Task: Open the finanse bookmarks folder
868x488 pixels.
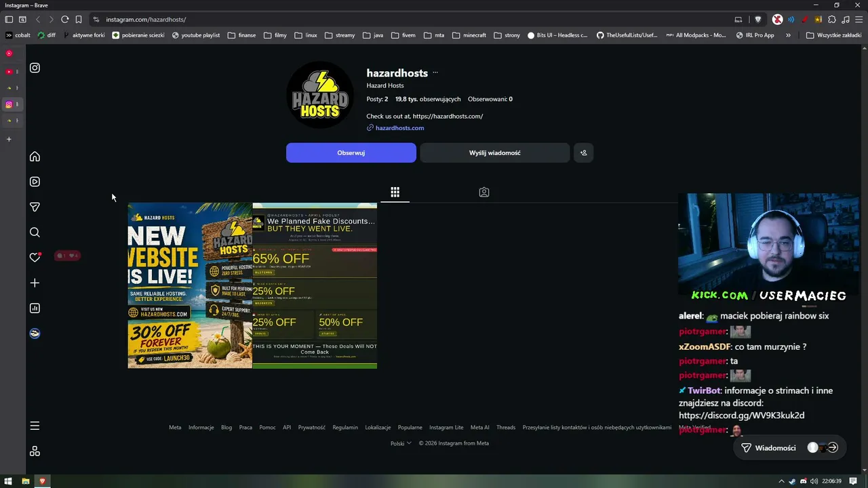Action: click(x=241, y=35)
